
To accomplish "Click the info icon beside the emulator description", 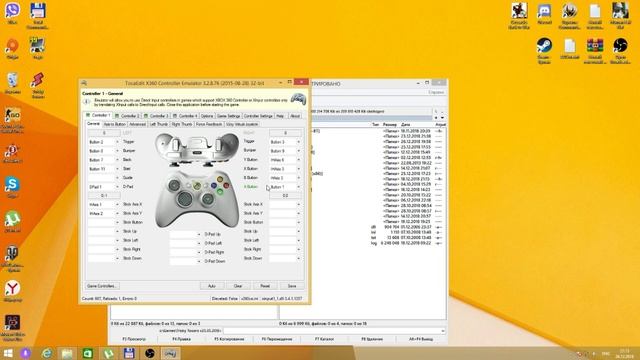I will (x=86, y=102).
